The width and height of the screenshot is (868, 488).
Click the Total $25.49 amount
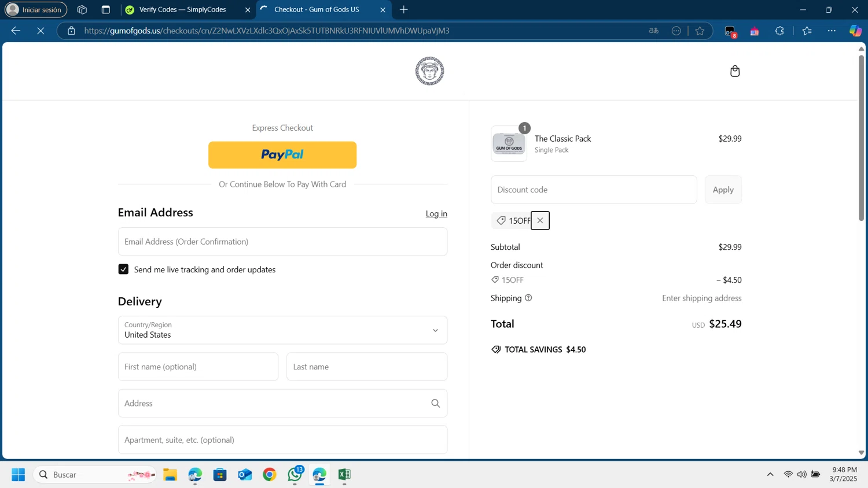[725, 324]
